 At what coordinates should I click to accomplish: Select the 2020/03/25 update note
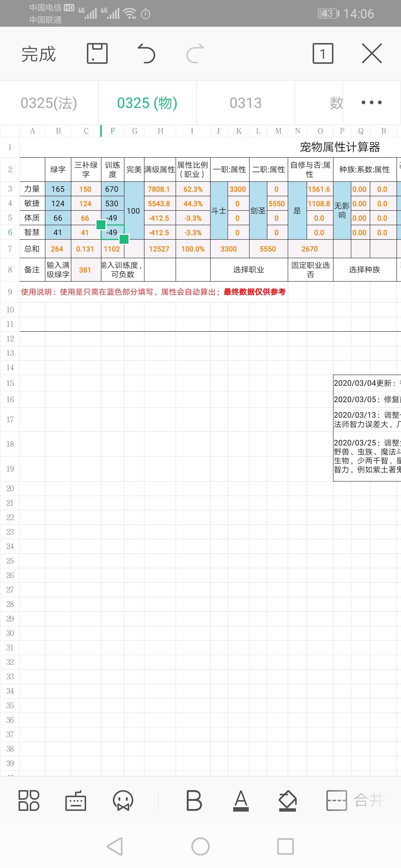pyautogui.click(x=367, y=456)
